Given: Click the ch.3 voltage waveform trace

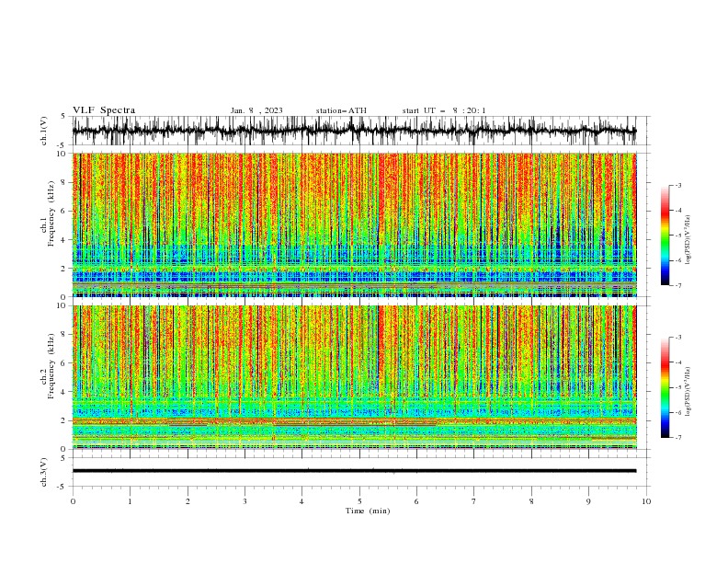Looking at the screenshot, I should point(354,471).
